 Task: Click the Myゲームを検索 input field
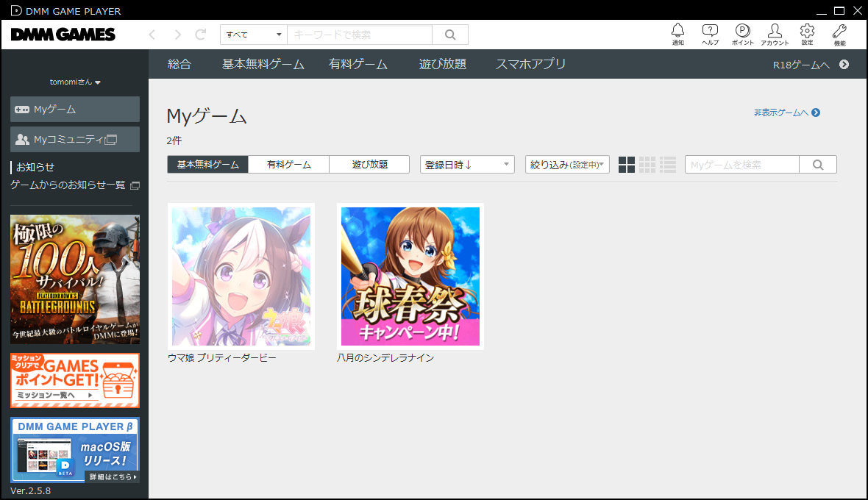point(741,165)
